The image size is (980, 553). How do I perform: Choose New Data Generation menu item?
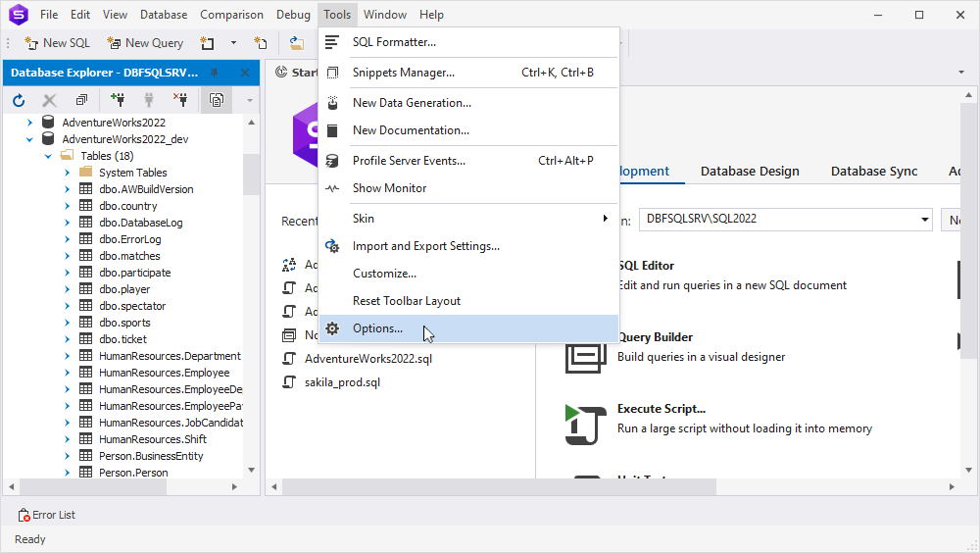tap(468, 103)
